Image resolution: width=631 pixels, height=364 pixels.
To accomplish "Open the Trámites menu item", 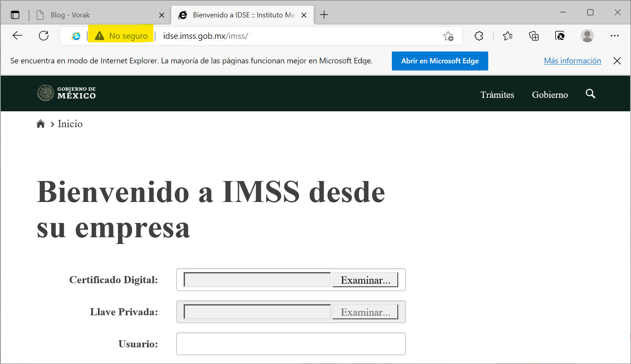I will 497,95.
